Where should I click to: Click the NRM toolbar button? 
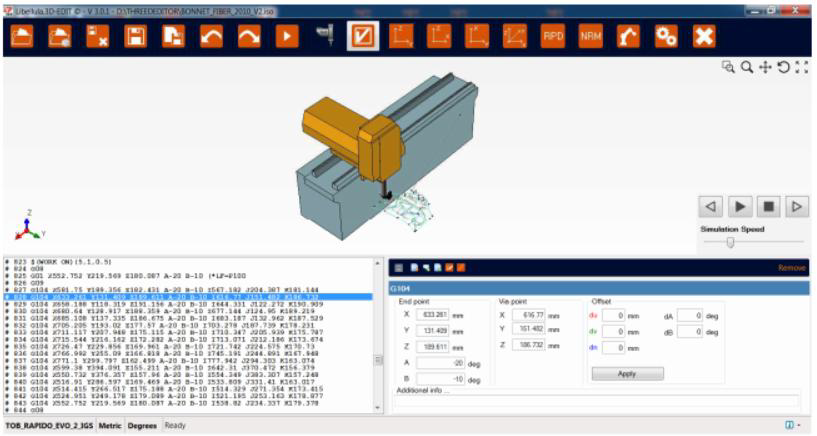[x=590, y=36]
